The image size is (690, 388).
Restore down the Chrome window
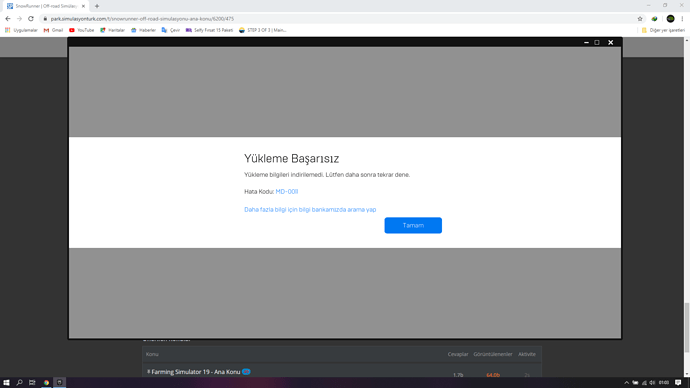(665, 5)
